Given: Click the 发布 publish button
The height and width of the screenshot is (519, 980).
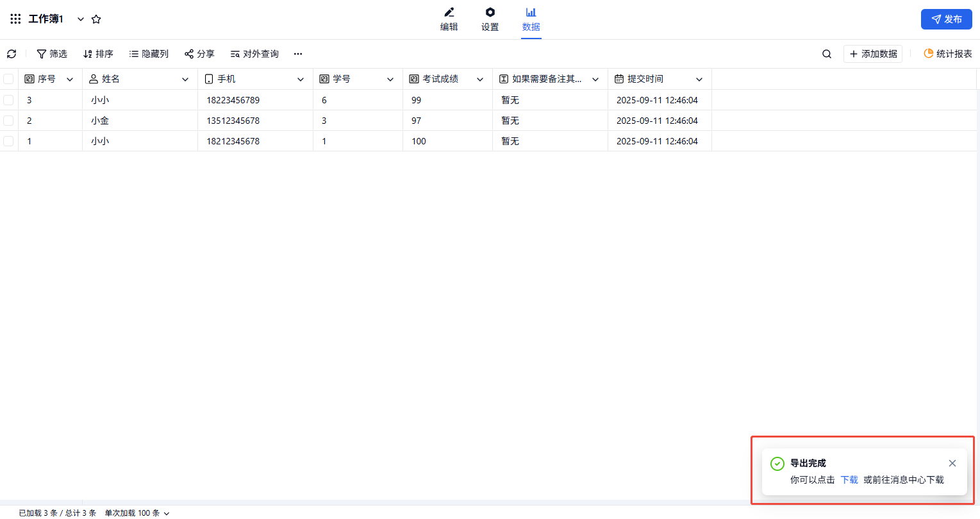Looking at the screenshot, I should point(946,19).
